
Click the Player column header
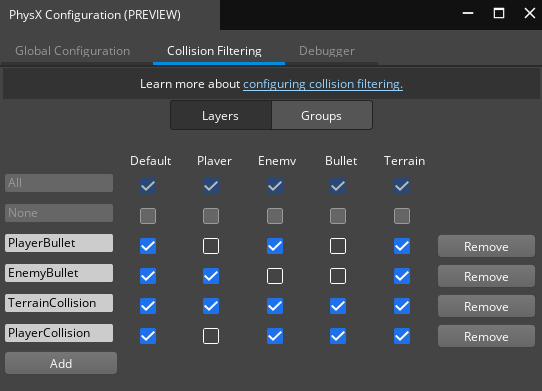click(x=214, y=161)
